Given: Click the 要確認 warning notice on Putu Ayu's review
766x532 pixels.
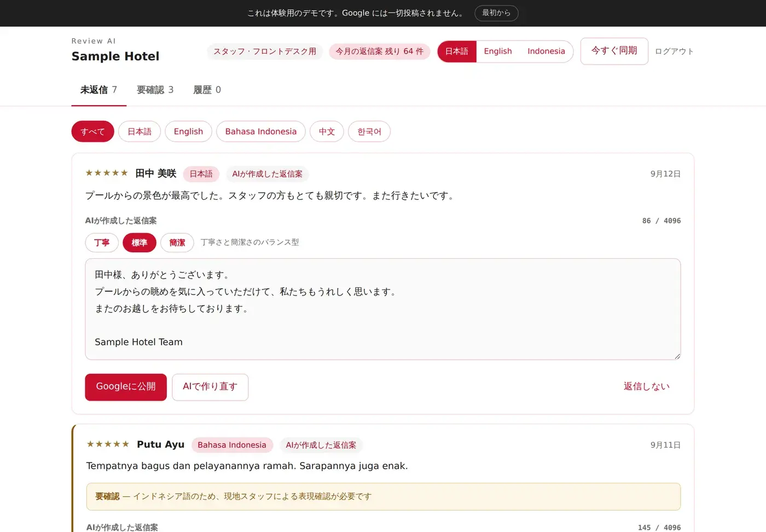Looking at the screenshot, I should coord(384,496).
